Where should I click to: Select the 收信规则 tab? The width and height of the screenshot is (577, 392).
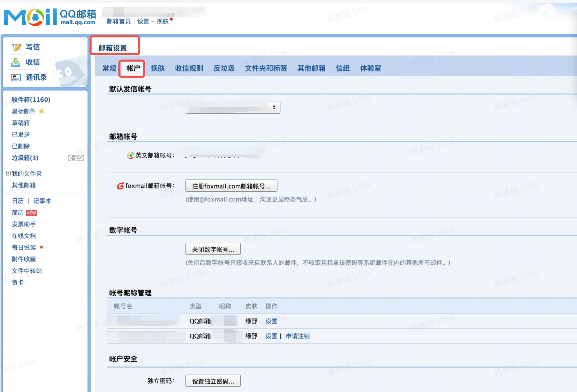[x=189, y=68]
